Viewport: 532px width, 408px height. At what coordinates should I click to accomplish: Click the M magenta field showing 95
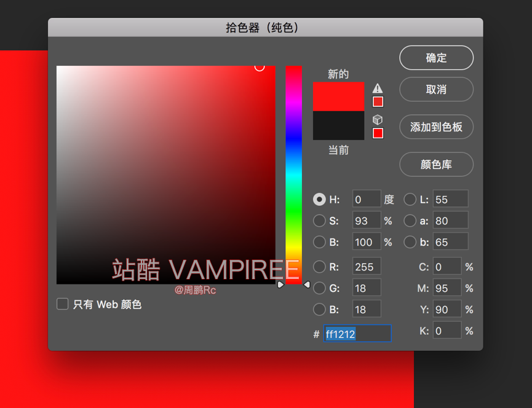tap(447, 288)
